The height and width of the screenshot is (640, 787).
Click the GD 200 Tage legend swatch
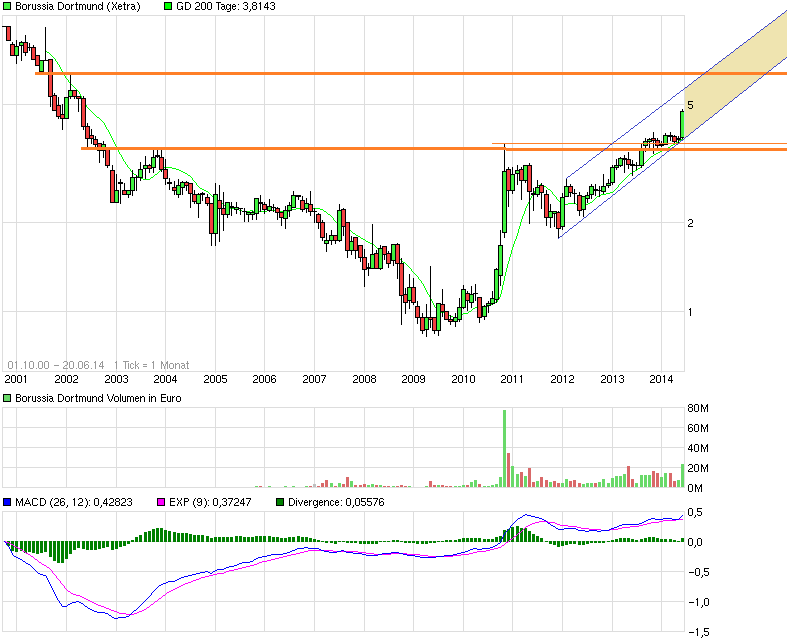pyautogui.click(x=168, y=7)
